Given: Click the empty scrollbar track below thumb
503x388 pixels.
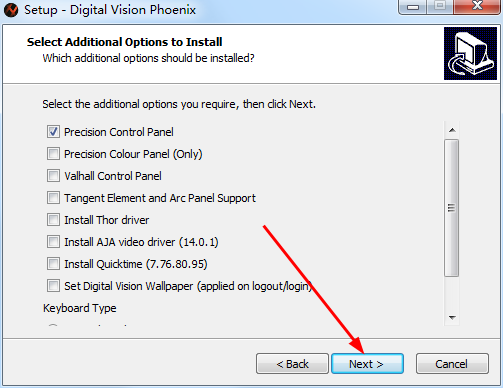Looking at the screenshot, I should click(452, 293).
